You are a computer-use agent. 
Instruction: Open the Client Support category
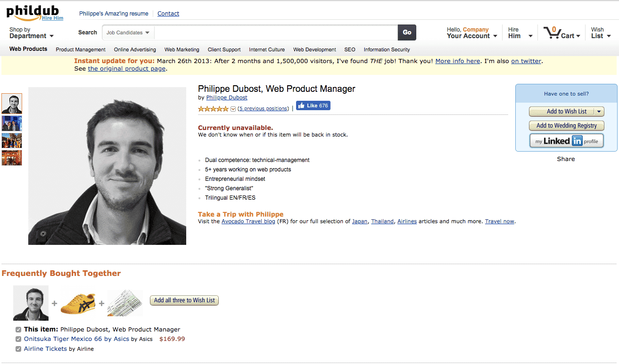[x=224, y=49]
